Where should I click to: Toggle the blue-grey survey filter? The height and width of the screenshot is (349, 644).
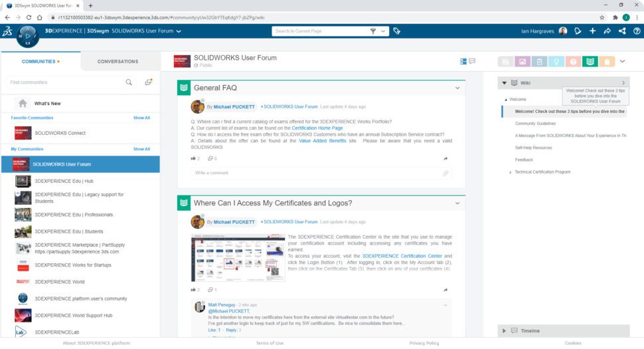[539, 62]
